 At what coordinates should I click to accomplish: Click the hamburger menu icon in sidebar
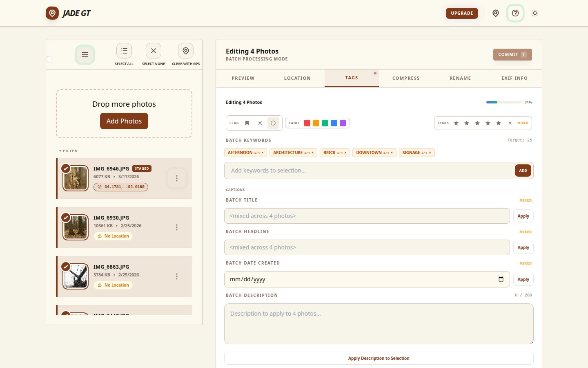point(85,55)
